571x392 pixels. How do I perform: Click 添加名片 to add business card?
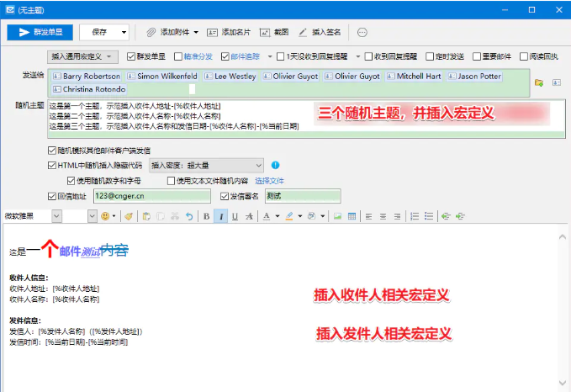pyautogui.click(x=229, y=33)
